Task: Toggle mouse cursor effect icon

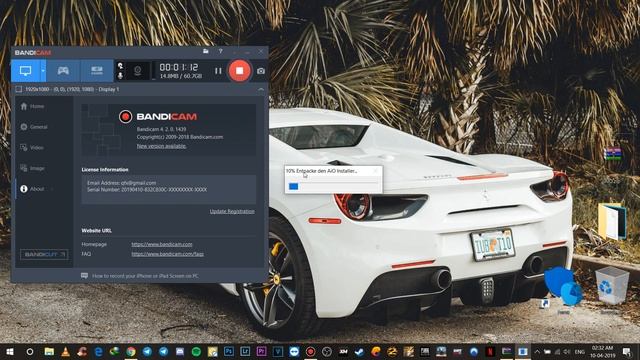Action: (x=120, y=66)
